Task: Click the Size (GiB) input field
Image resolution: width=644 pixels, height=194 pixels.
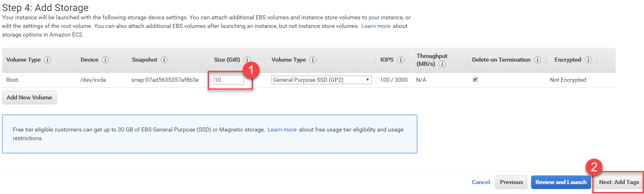Action: pos(228,80)
